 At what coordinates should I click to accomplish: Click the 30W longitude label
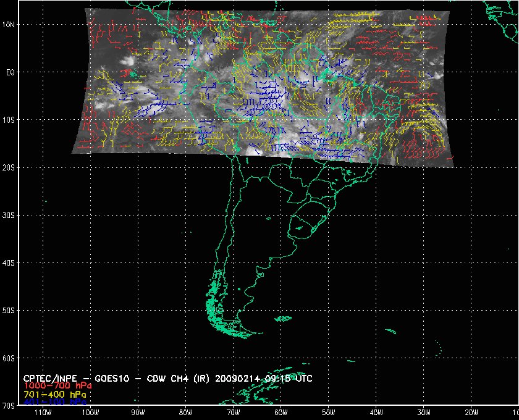click(423, 412)
